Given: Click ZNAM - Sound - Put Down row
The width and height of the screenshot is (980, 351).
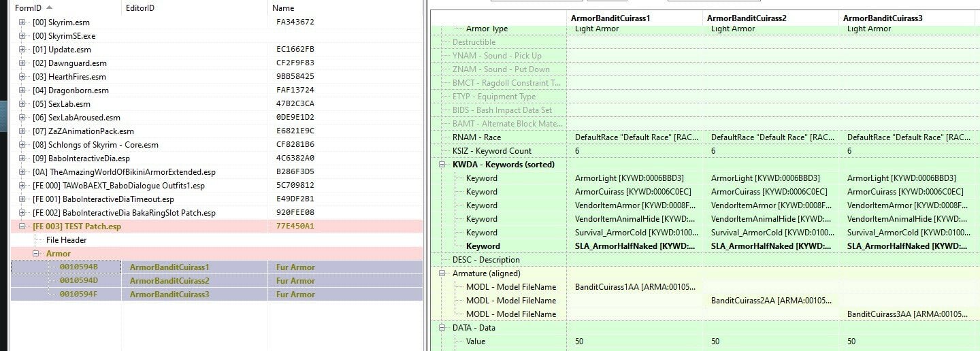Looking at the screenshot, I should [x=501, y=69].
